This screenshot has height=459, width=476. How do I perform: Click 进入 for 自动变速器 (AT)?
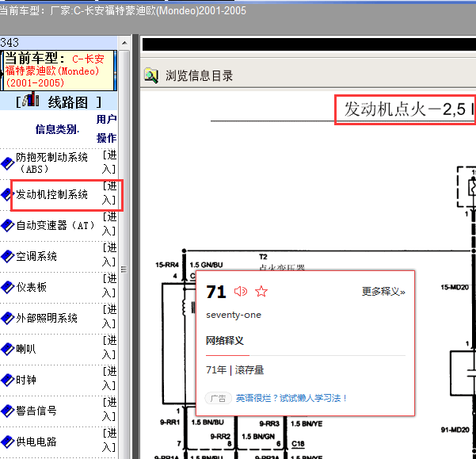click(x=109, y=224)
